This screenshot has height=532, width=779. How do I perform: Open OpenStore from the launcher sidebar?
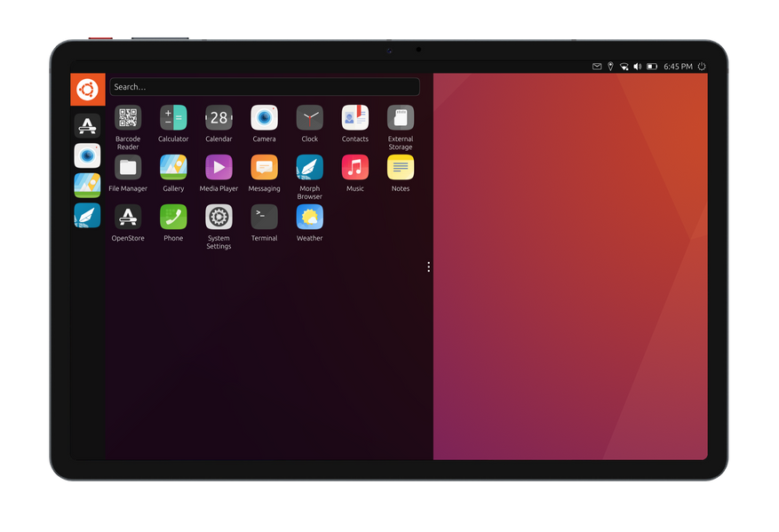pos(87,126)
